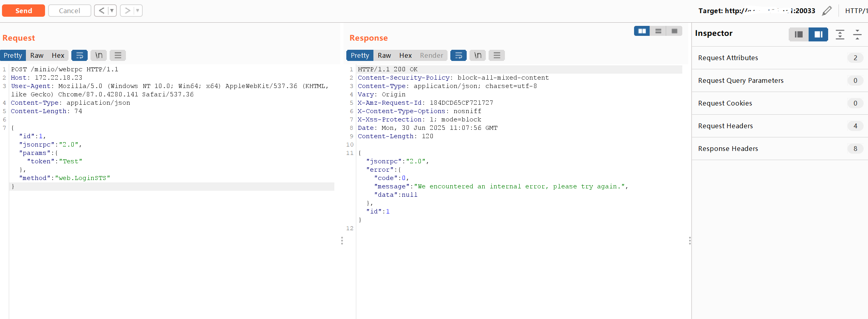Click the Content-Security-Policy header line
Viewport: 868px width, 319px height.
click(453, 78)
